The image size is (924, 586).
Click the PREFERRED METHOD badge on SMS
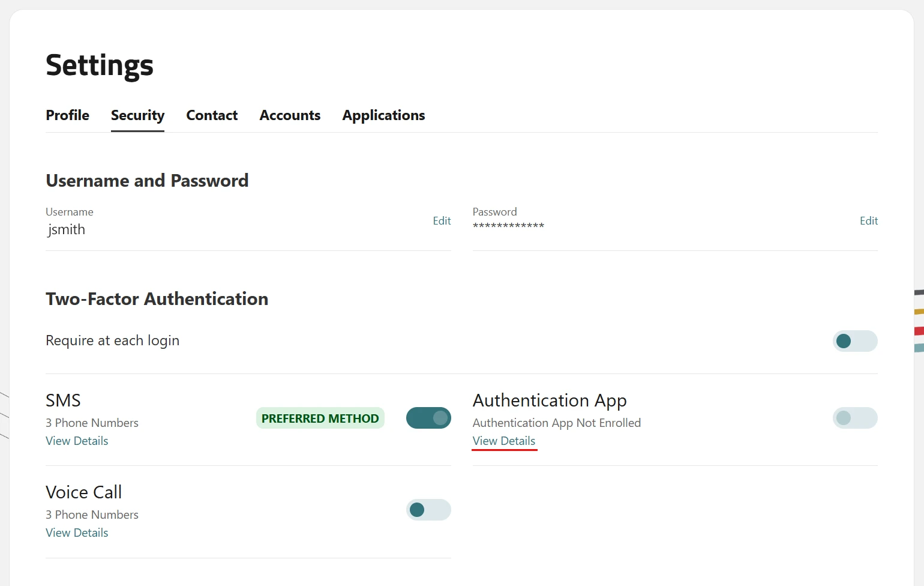pyautogui.click(x=320, y=418)
